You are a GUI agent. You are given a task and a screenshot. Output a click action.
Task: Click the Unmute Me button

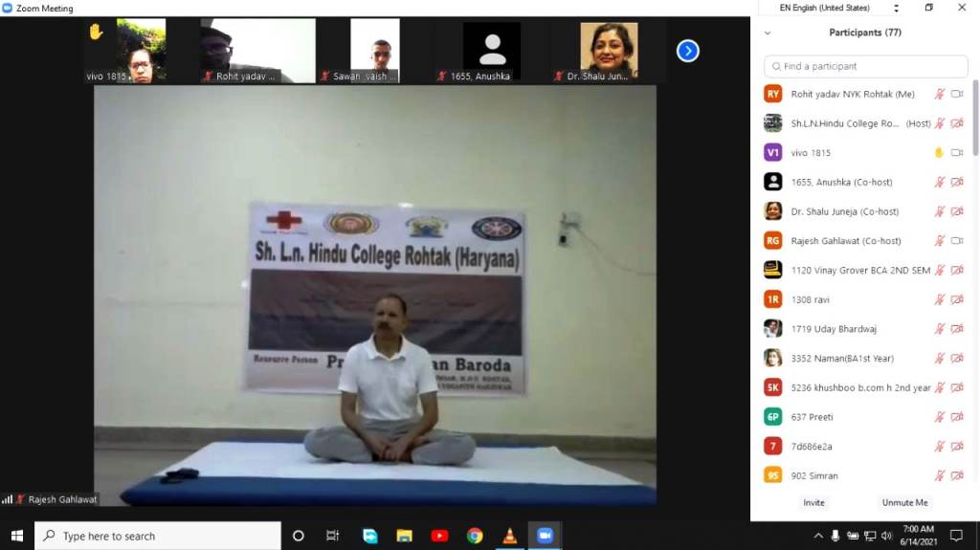point(904,502)
